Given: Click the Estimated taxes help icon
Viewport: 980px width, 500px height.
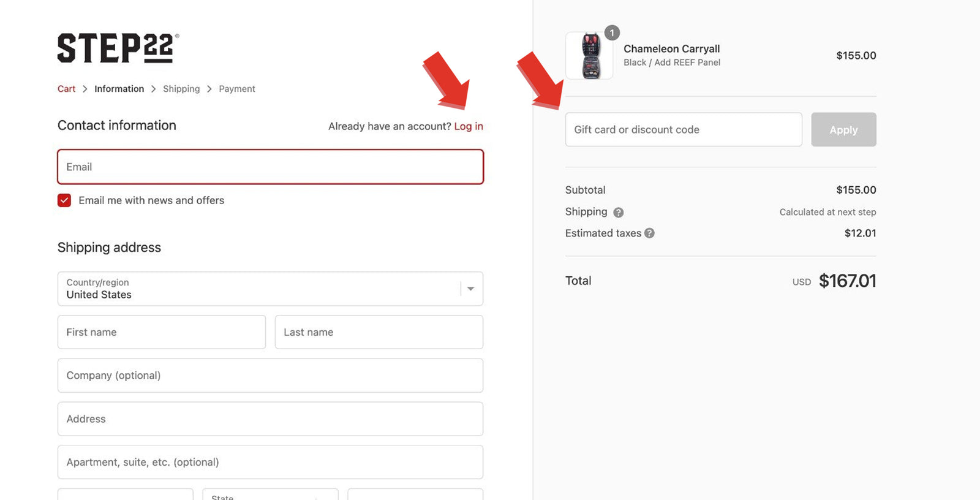Looking at the screenshot, I should [649, 233].
